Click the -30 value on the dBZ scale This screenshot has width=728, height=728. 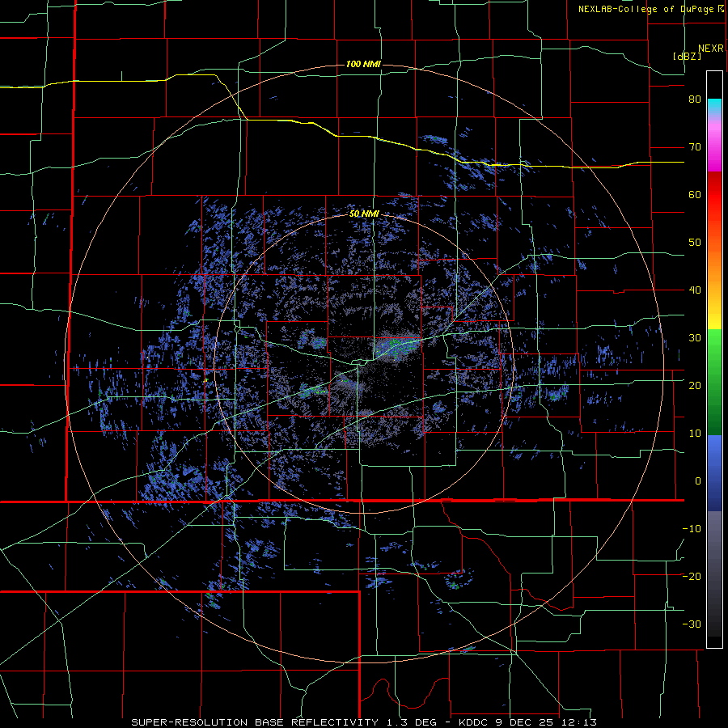692,624
